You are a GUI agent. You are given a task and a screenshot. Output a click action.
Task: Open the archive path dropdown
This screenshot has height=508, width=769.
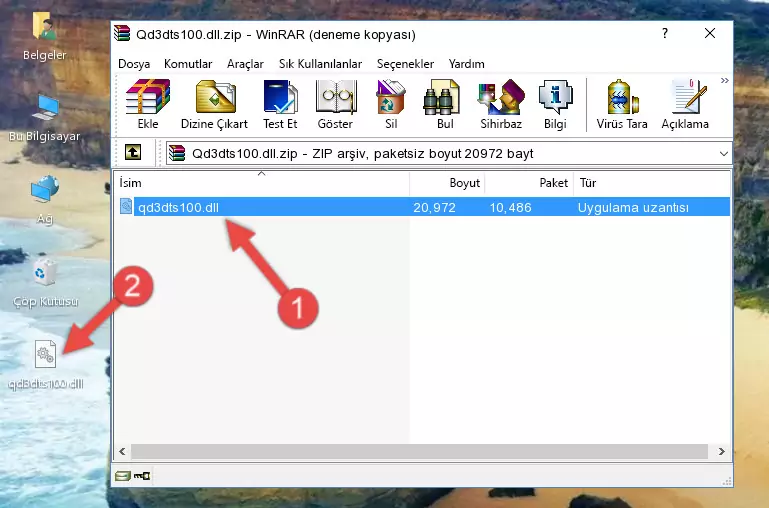(723, 153)
